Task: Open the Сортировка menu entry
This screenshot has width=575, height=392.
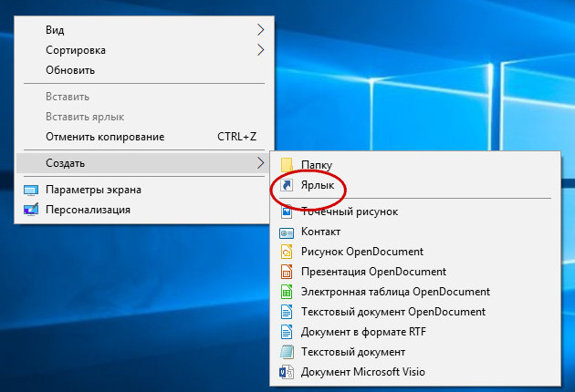Action: 144,50
